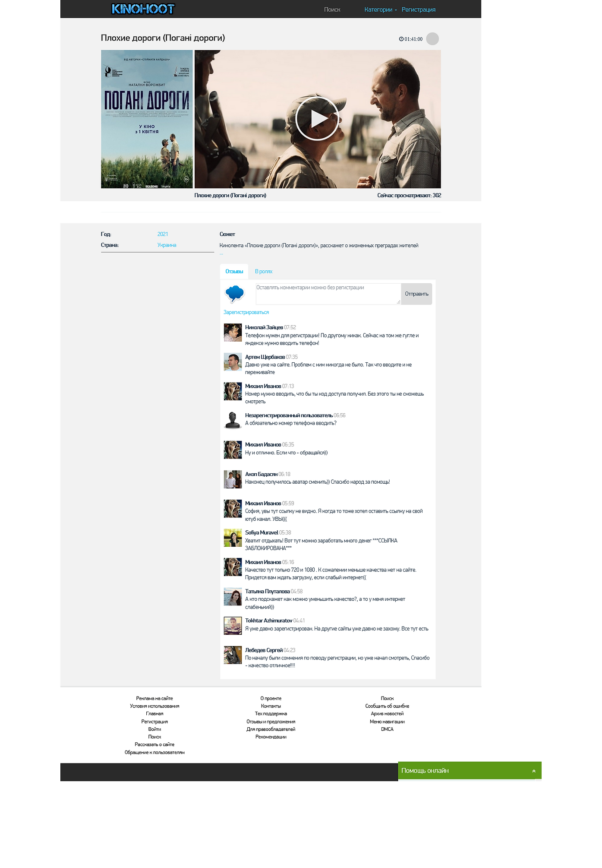Open Акоп Бадасян's avatar

(x=233, y=479)
